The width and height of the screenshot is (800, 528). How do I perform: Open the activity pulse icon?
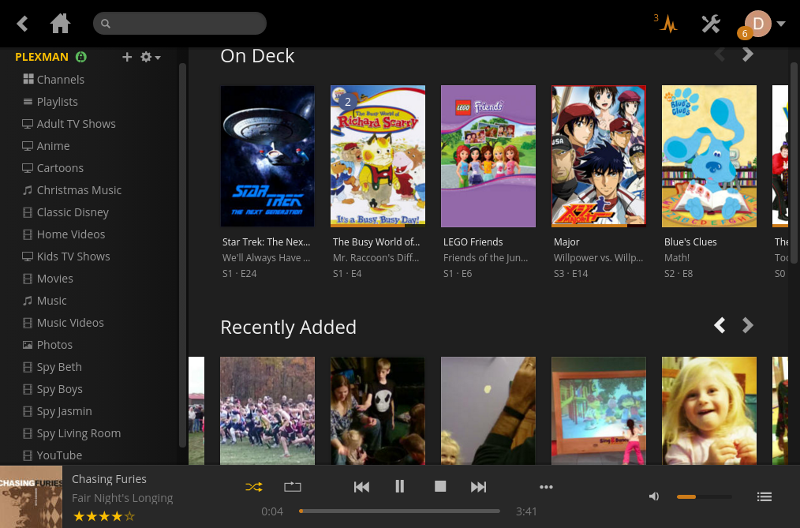(x=667, y=24)
